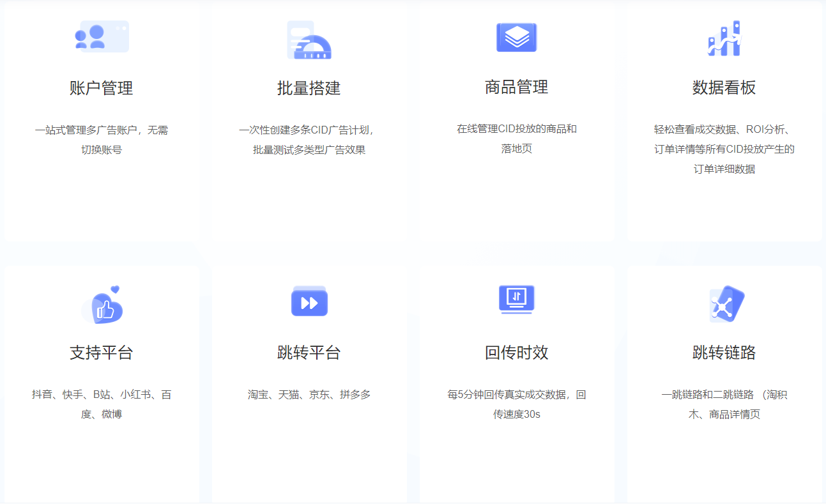This screenshot has height=504, width=826.
Task: Select the 支持平台 heading
Action: pyautogui.click(x=102, y=353)
